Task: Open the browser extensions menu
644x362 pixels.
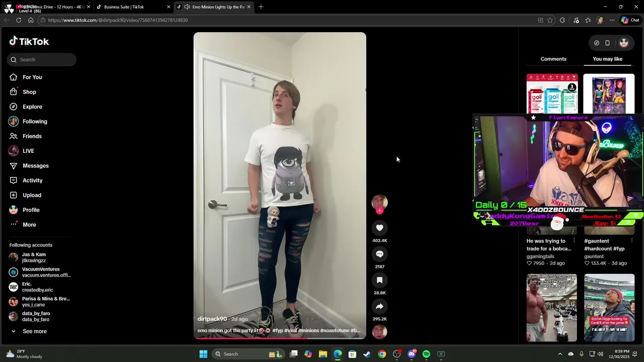Action: [562, 20]
